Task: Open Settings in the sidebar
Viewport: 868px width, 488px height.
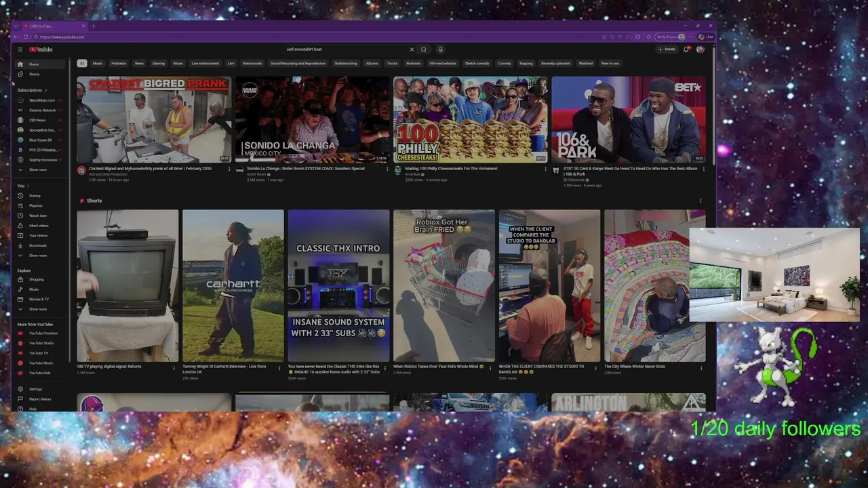Action: click(41, 389)
